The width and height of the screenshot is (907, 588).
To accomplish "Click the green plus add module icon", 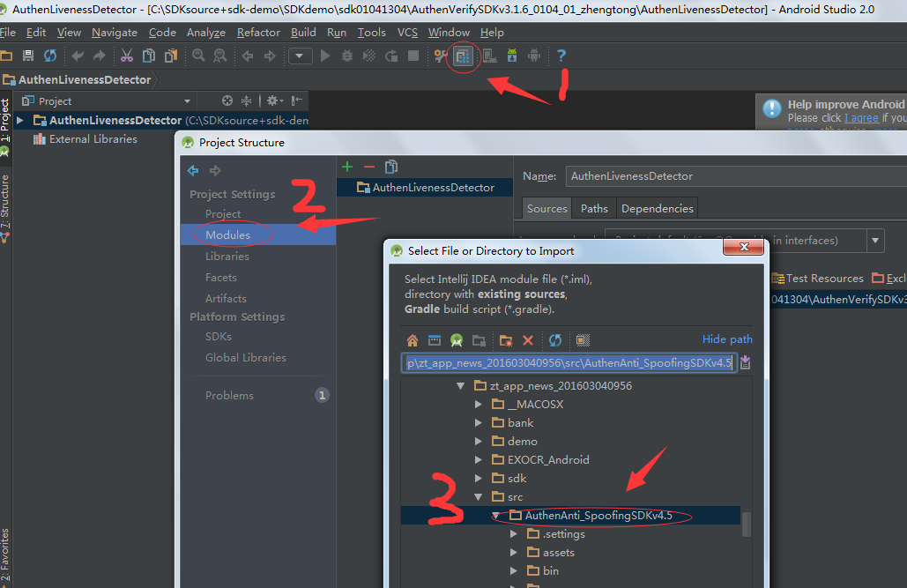I will [347, 167].
